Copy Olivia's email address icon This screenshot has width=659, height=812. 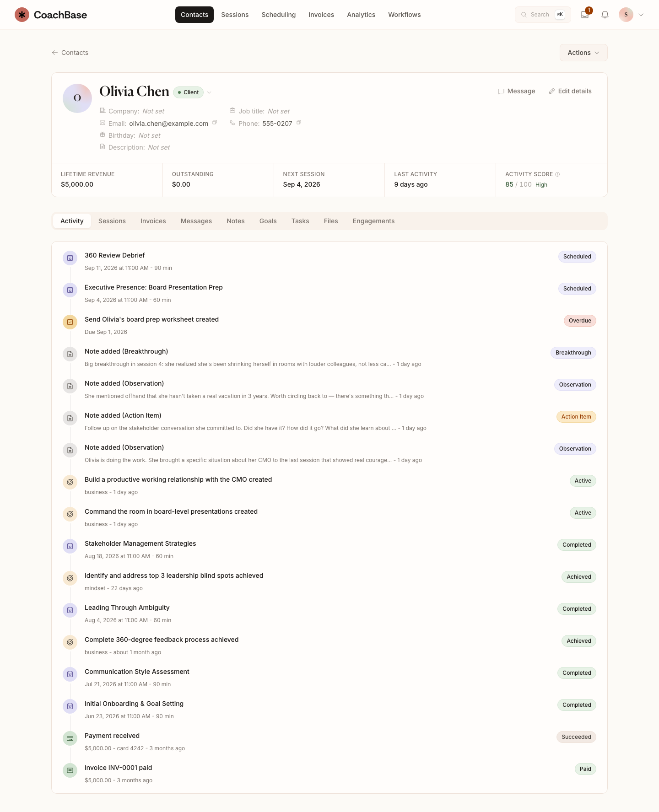(x=215, y=123)
